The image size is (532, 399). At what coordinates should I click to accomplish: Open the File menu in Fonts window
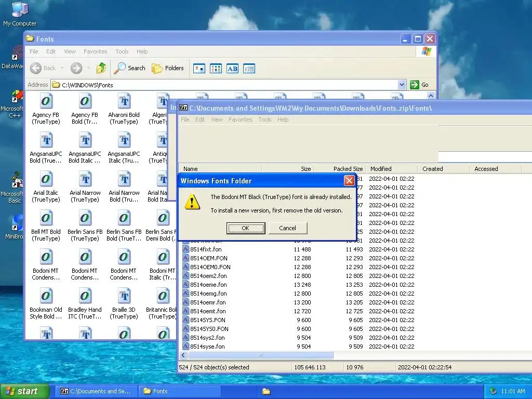(34, 51)
